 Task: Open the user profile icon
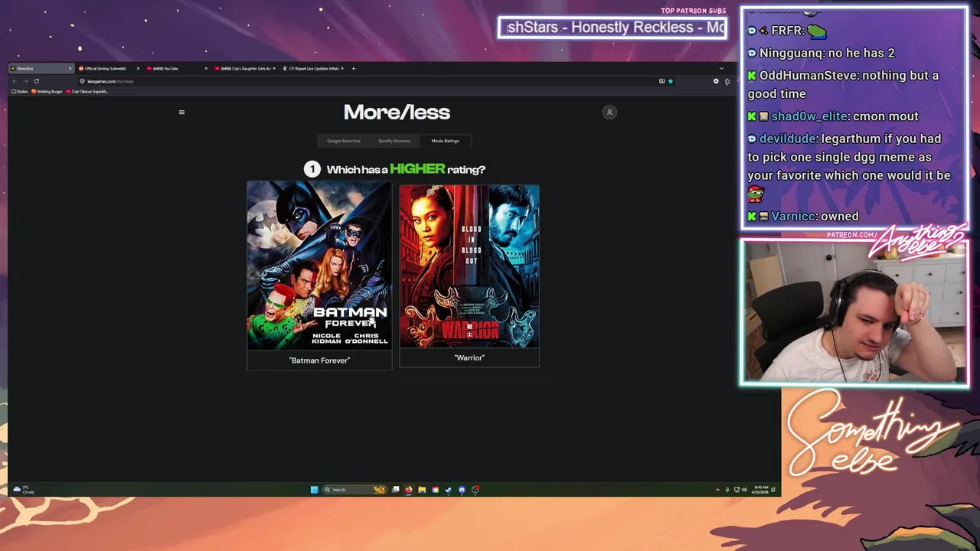click(x=609, y=112)
